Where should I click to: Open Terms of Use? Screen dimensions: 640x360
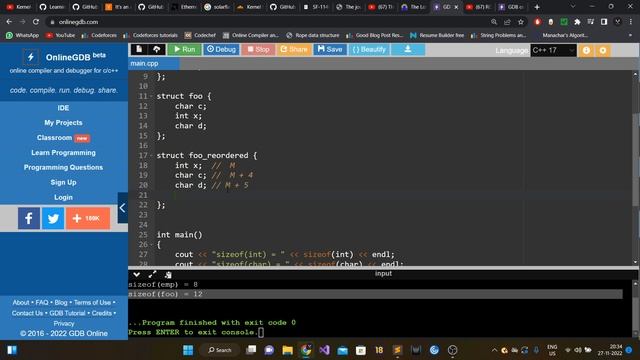(x=92, y=302)
